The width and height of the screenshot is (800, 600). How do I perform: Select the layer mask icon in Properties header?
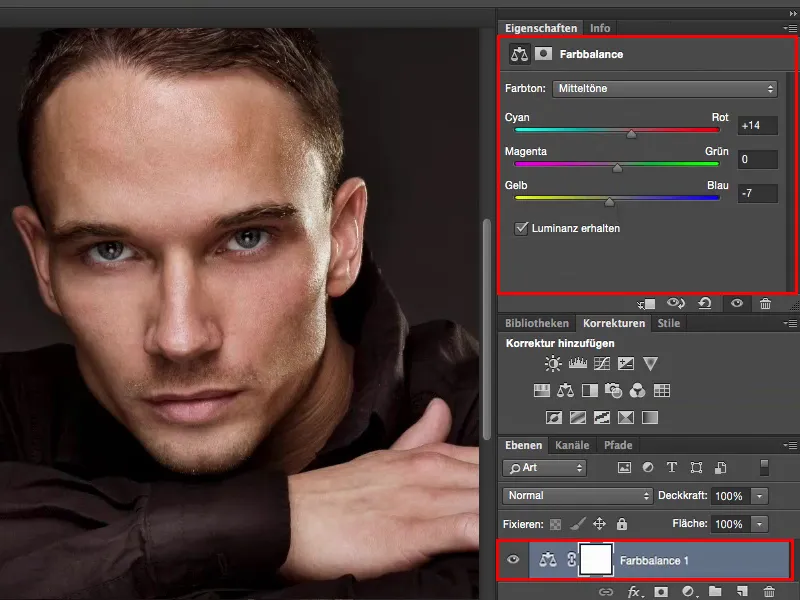543,54
